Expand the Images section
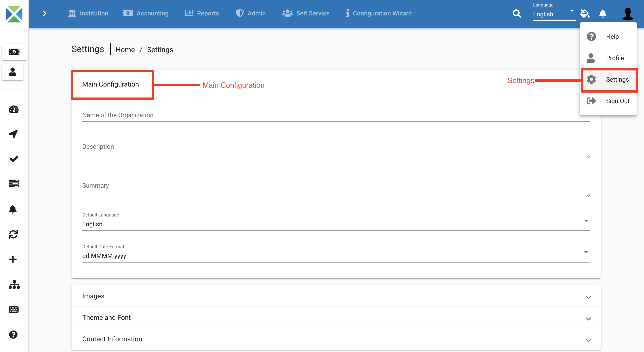Viewport: 644px width, 352px height. point(336,296)
